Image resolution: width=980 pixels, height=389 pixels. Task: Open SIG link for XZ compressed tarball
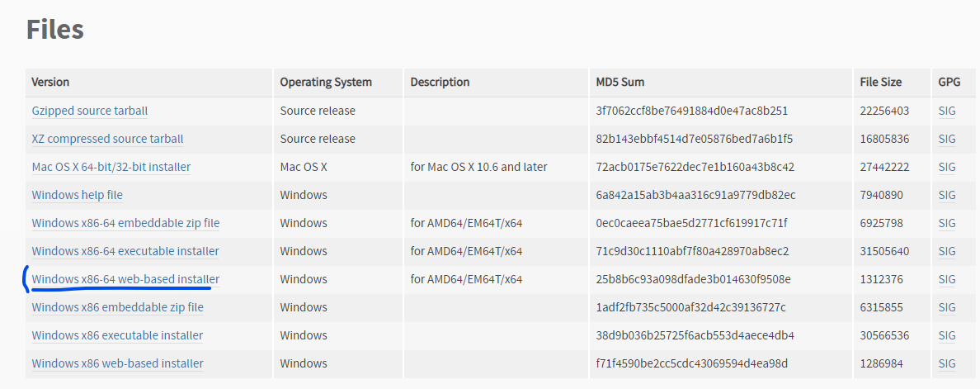pos(947,139)
